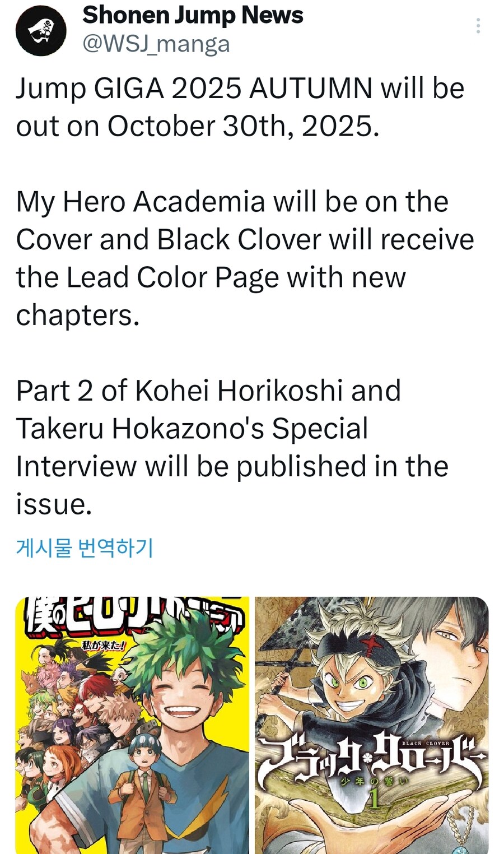Open the My Hero Academia cover image
504x854 pixels.
click(132, 725)
